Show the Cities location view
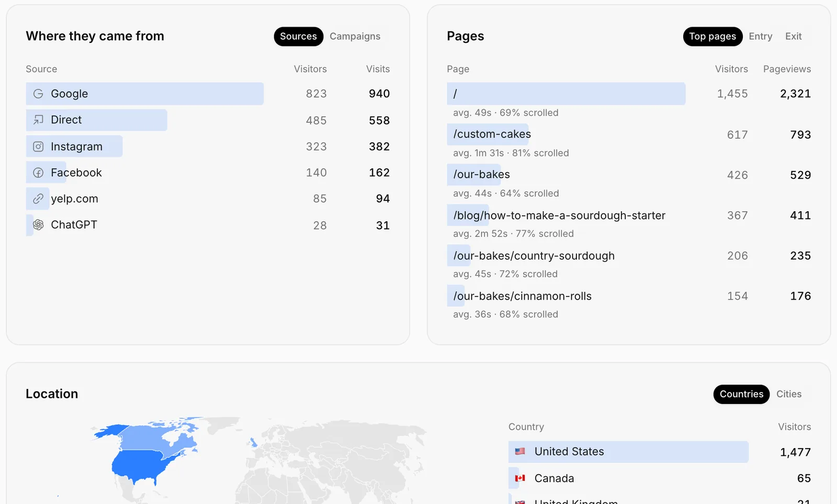Screen dimensions: 837x504 click(x=789, y=394)
